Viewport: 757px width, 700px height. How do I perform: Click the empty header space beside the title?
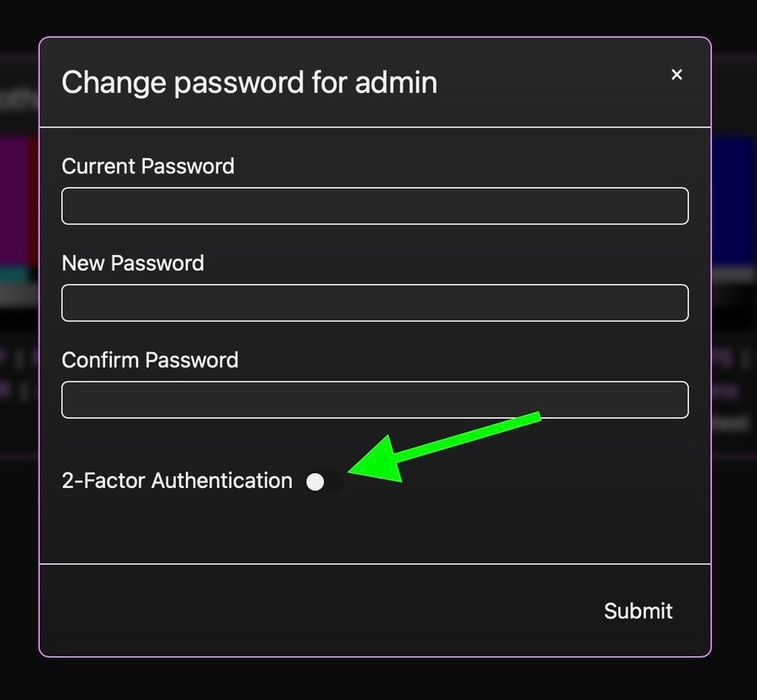547,82
